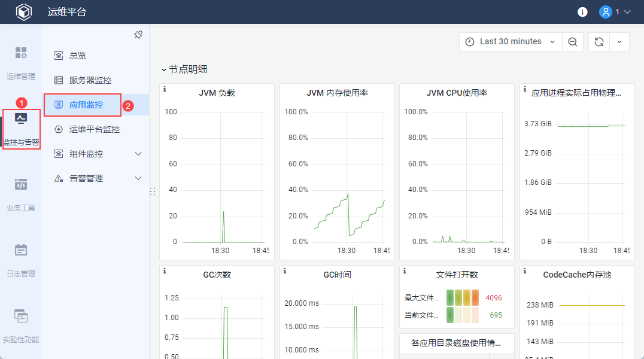Click the 当前文件 gauge bar

[463, 315]
